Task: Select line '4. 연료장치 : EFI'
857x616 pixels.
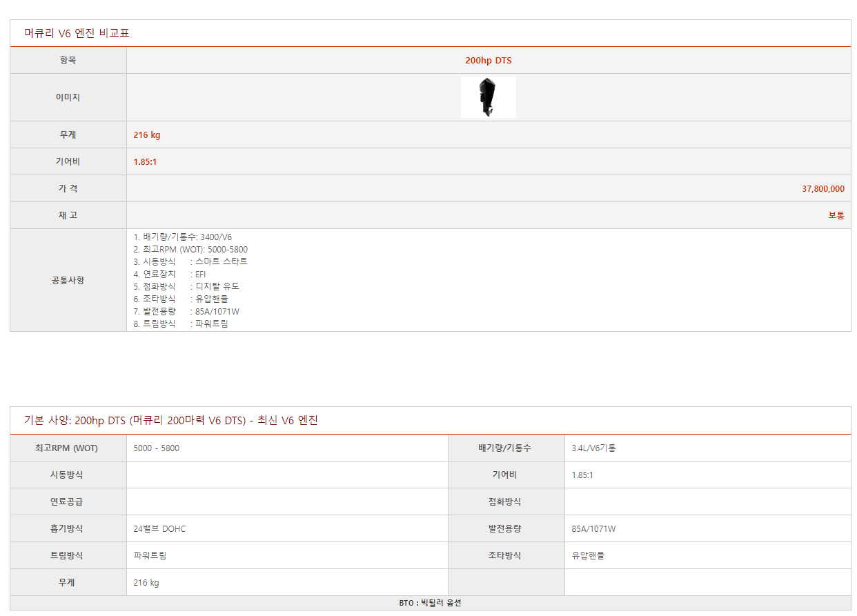Action: (170, 274)
